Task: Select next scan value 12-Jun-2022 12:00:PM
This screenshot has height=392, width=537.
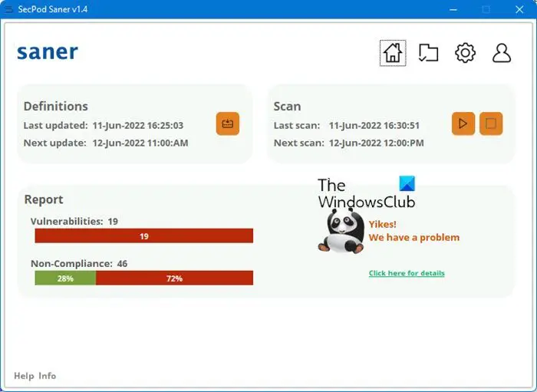Action: (377, 143)
